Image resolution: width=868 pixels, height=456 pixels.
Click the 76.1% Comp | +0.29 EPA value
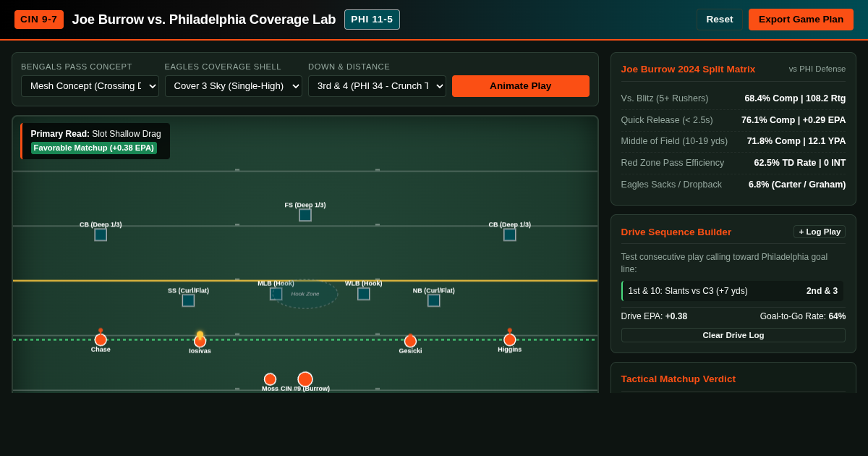793,120
